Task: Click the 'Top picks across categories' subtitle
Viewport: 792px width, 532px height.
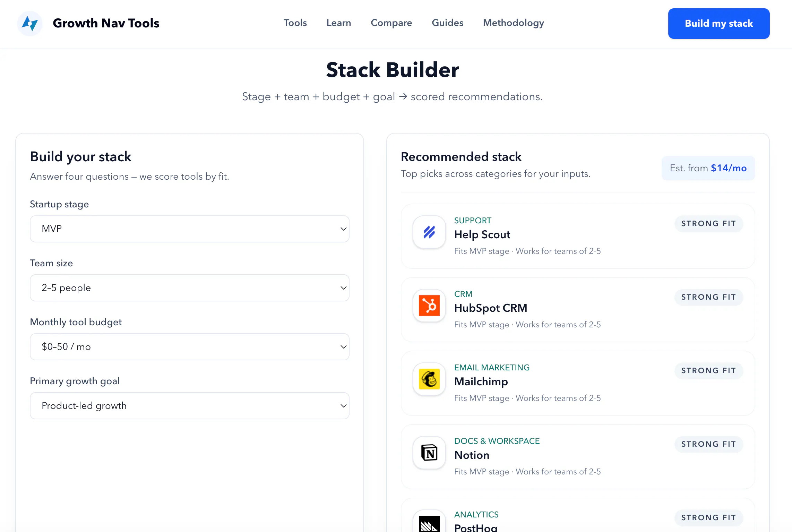Action: (496, 174)
